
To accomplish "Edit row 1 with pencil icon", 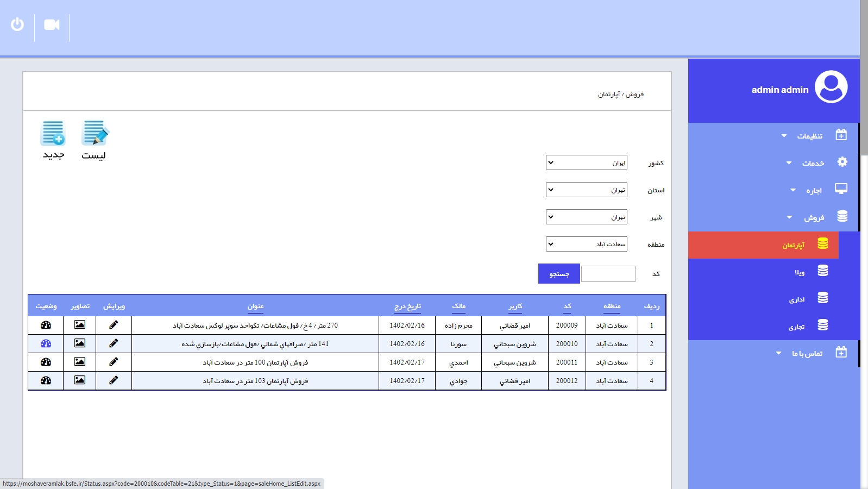I will tap(114, 325).
